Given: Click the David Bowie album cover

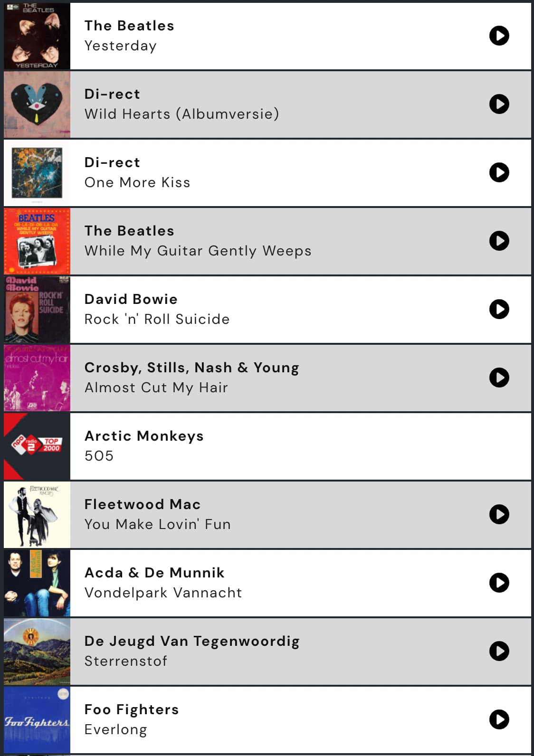Looking at the screenshot, I should 37,310.
